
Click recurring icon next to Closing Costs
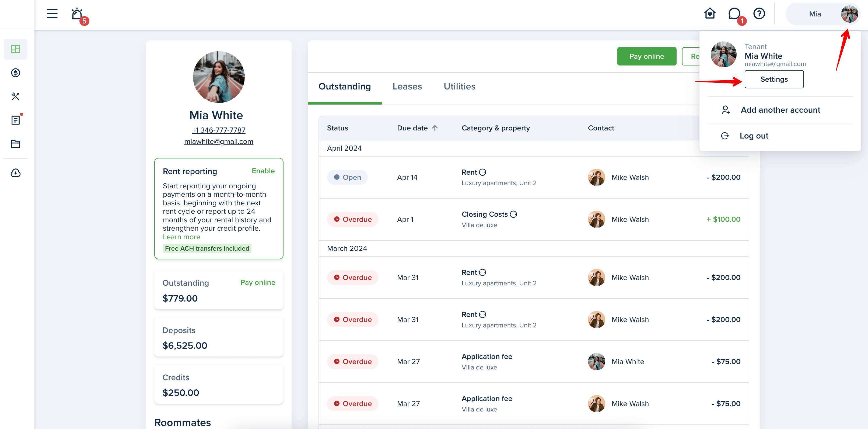click(x=513, y=214)
